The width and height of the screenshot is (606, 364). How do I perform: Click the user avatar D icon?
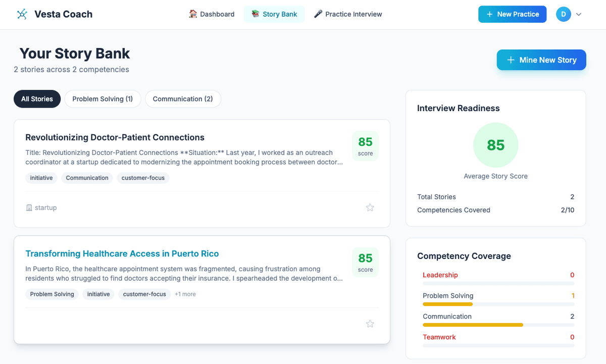pos(563,14)
